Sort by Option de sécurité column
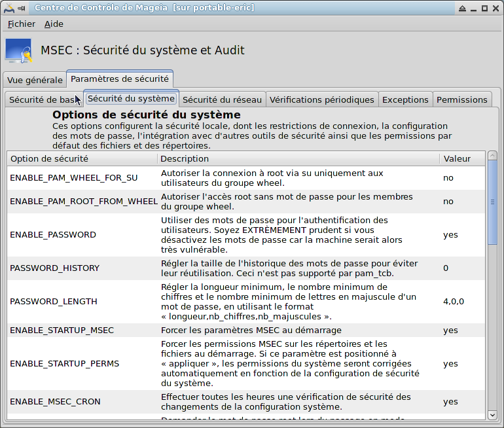Screen dimensions: 504x428 (82, 159)
